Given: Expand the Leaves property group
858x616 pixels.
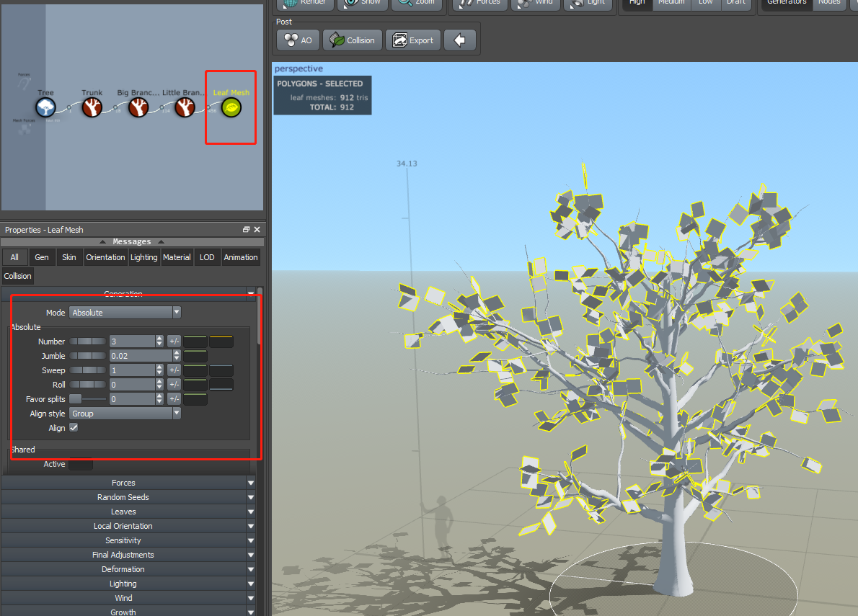Looking at the screenshot, I should coord(128,512).
